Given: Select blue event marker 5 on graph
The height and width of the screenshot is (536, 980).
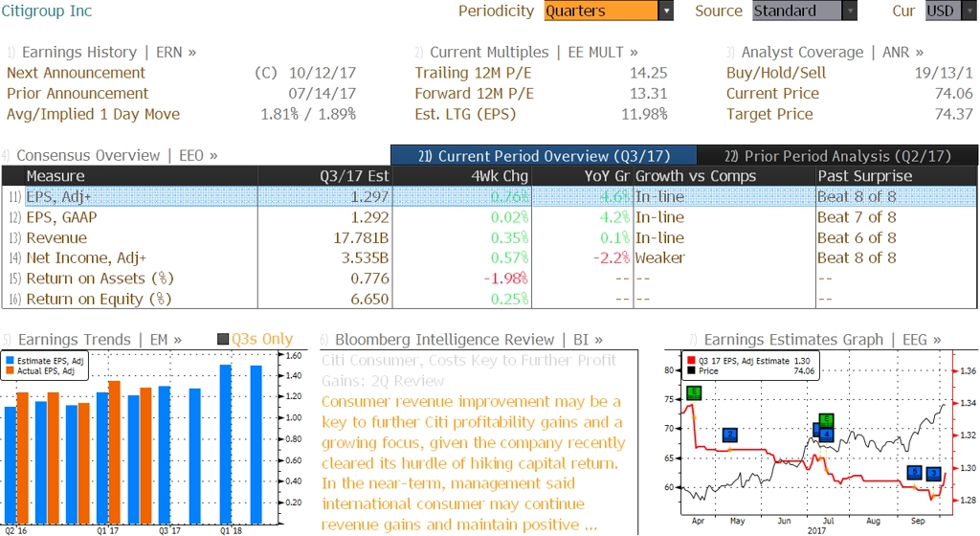Looking at the screenshot, I should click(x=914, y=472).
